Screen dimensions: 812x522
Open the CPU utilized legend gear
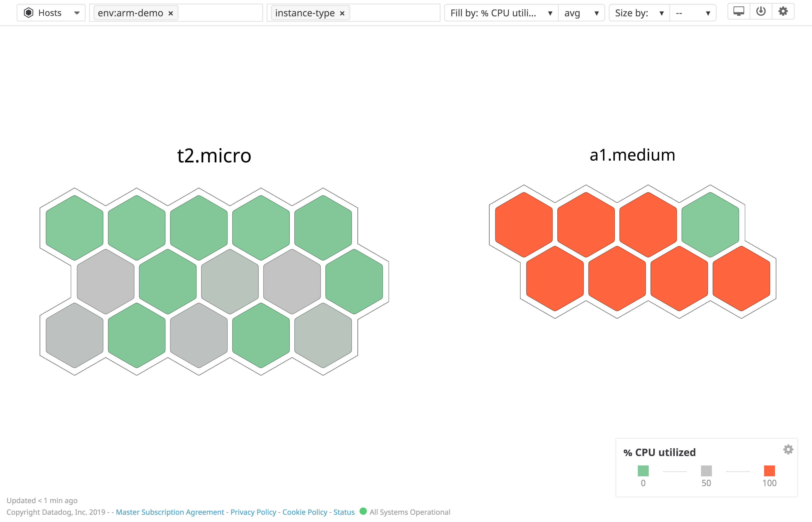pyautogui.click(x=788, y=449)
